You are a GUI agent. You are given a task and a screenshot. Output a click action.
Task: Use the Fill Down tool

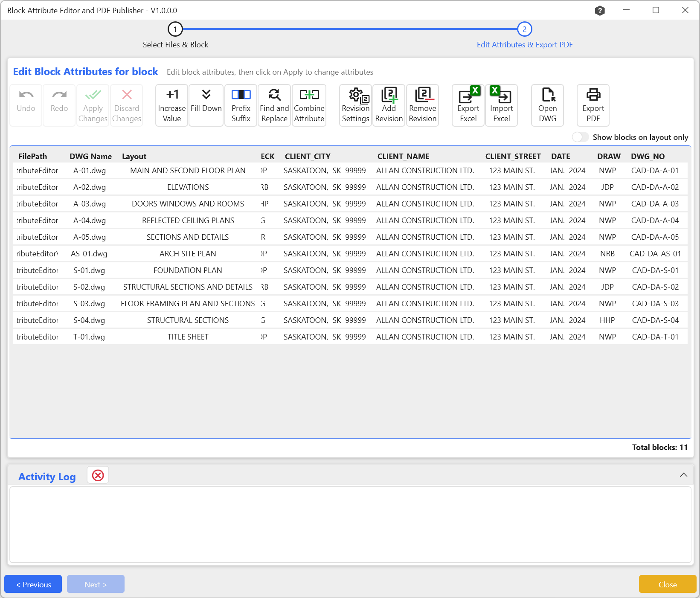(x=206, y=105)
